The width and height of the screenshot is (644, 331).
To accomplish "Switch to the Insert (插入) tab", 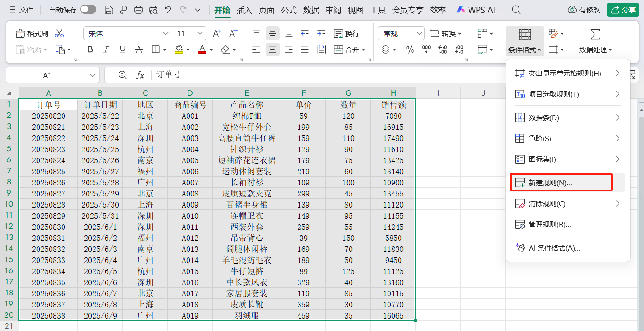I will [x=244, y=10].
